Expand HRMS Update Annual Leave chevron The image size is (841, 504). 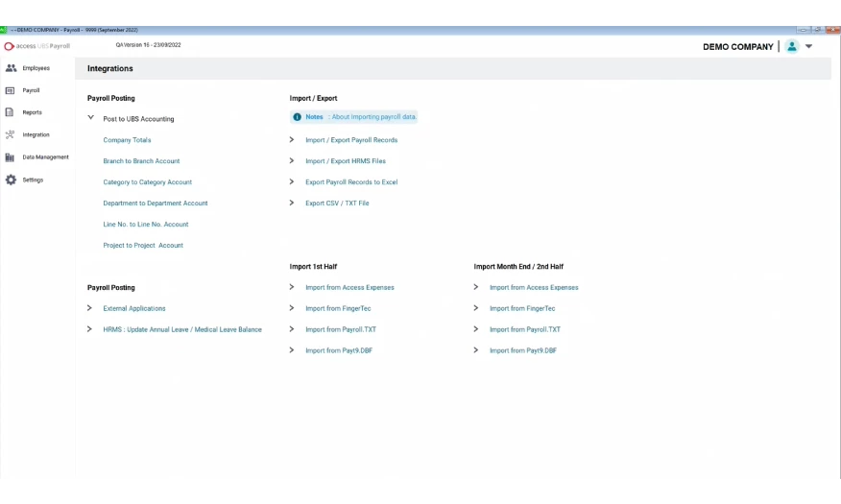pyautogui.click(x=90, y=329)
